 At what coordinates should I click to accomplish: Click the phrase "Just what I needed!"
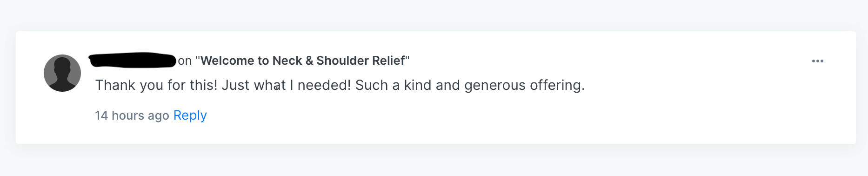click(286, 85)
